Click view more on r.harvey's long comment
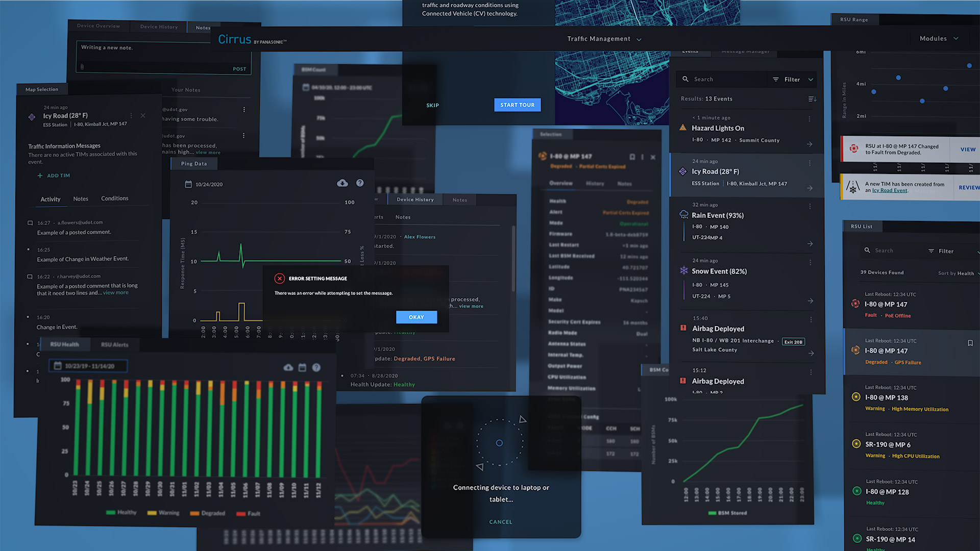The image size is (980, 551). [x=116, y=293]
